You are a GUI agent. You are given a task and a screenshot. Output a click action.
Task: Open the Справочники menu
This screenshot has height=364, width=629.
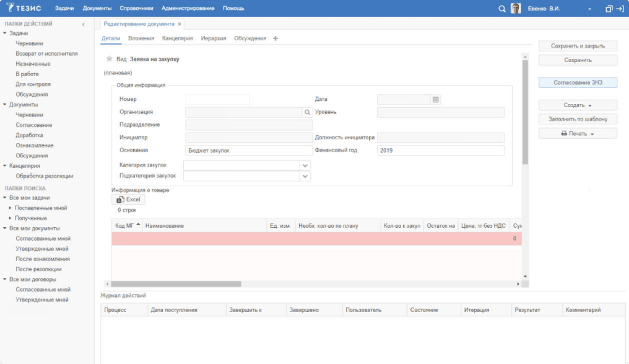pyautogui.click(x=136, y=9)
